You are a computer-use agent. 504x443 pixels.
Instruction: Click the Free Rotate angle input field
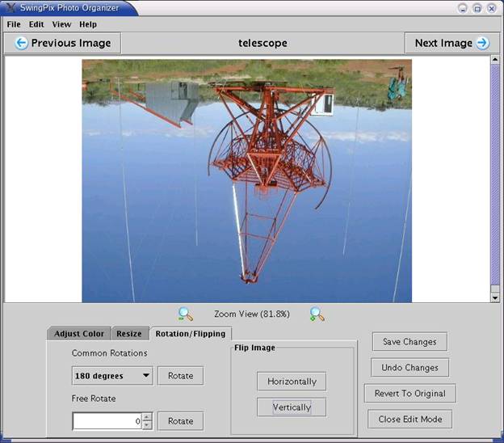pyautogui.click(x=107, y=421)
